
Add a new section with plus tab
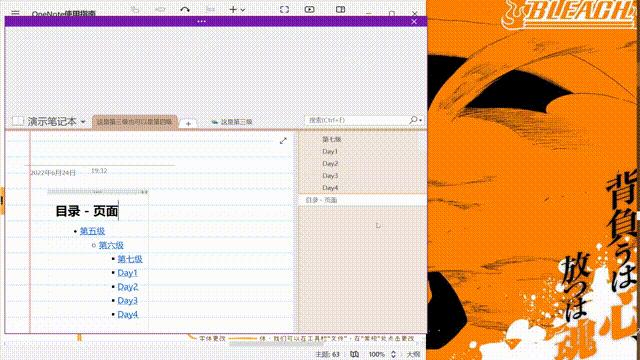188,123
